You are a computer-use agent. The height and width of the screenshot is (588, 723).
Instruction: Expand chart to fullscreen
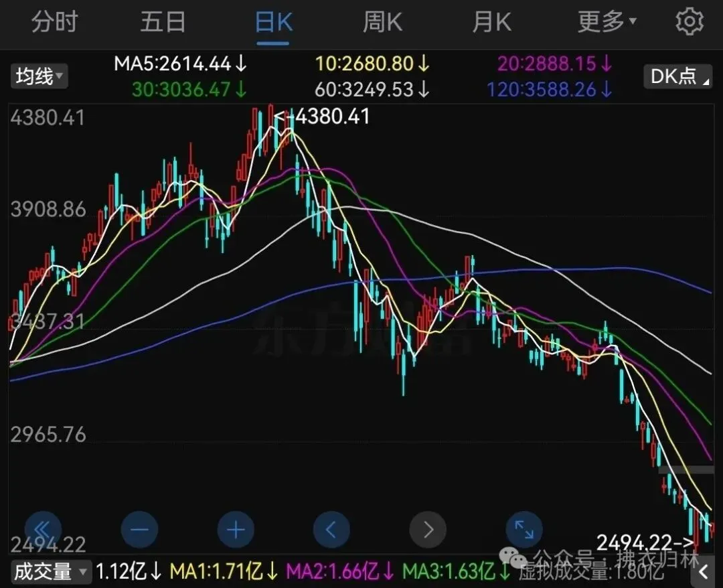point(524,530)
